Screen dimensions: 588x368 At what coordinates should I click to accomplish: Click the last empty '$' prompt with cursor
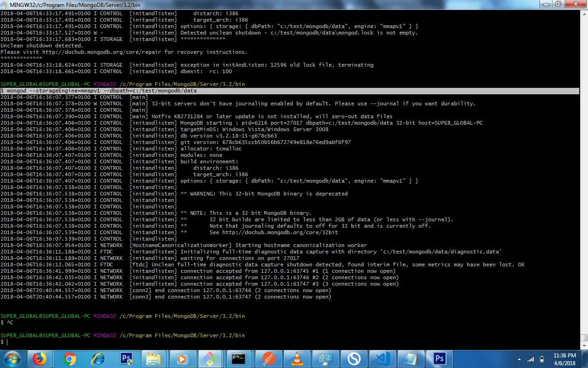4,342
